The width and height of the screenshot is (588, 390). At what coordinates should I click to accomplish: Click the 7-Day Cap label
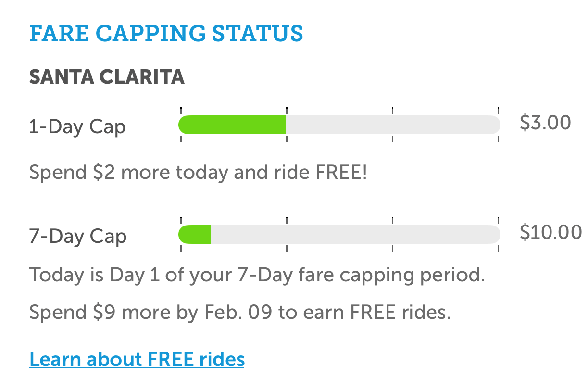pos(78,236)
